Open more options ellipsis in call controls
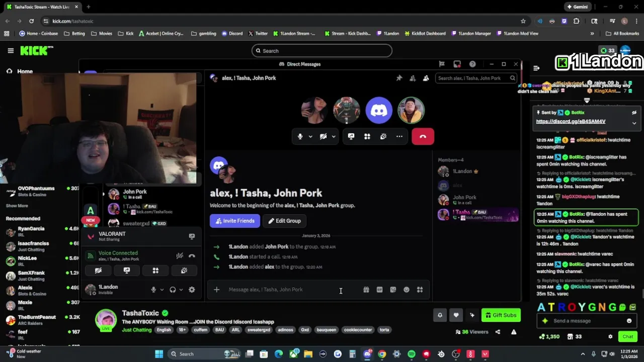The image size is (644, 362). (x=399, y=136)
